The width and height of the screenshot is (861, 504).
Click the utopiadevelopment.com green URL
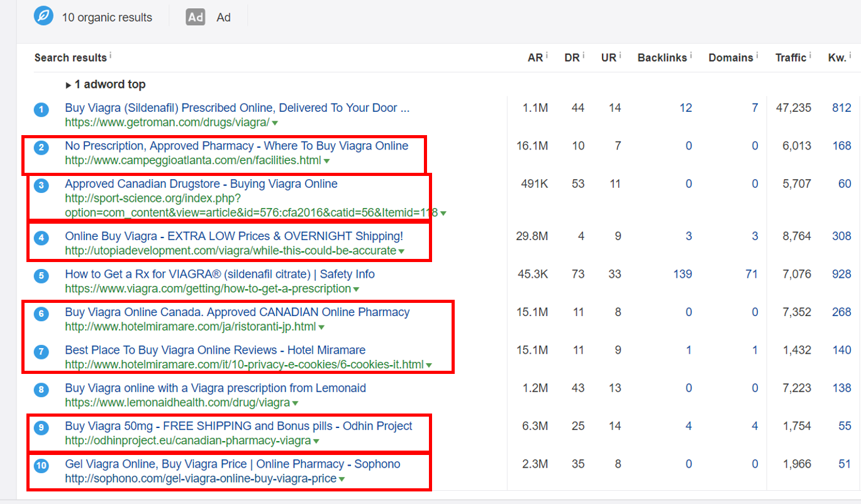point(230,251)
